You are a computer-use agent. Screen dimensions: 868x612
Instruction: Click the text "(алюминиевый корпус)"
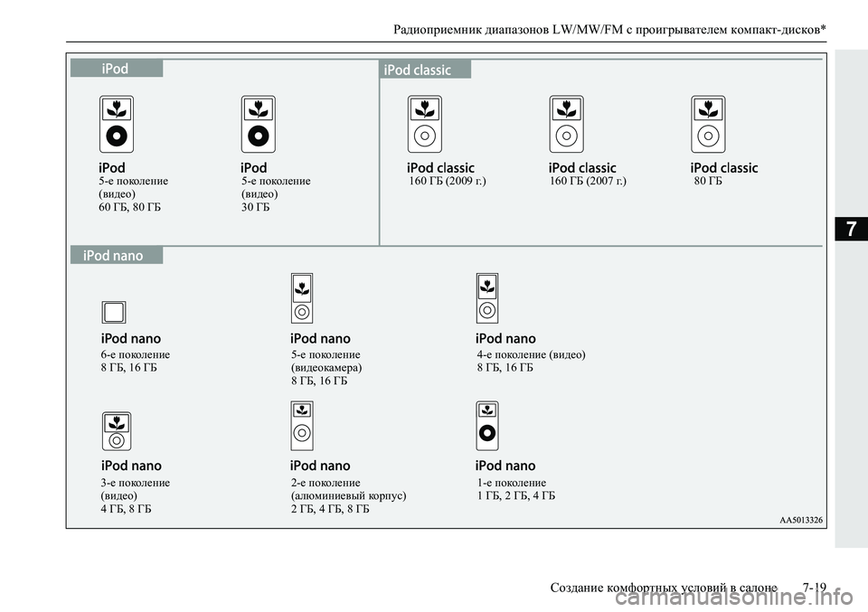coord(349,495)
